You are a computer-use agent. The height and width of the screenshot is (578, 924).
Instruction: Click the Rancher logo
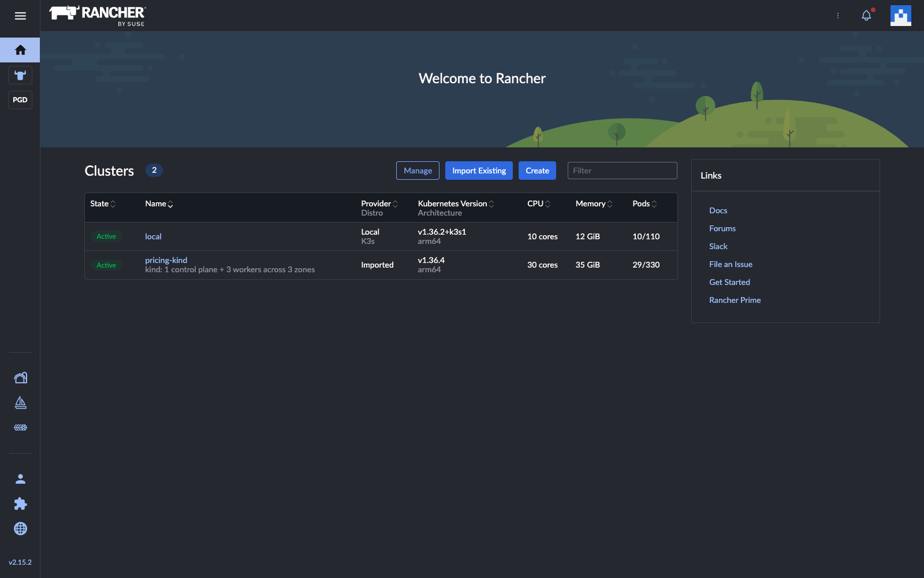pyautogui.click(x=98, y=16)
